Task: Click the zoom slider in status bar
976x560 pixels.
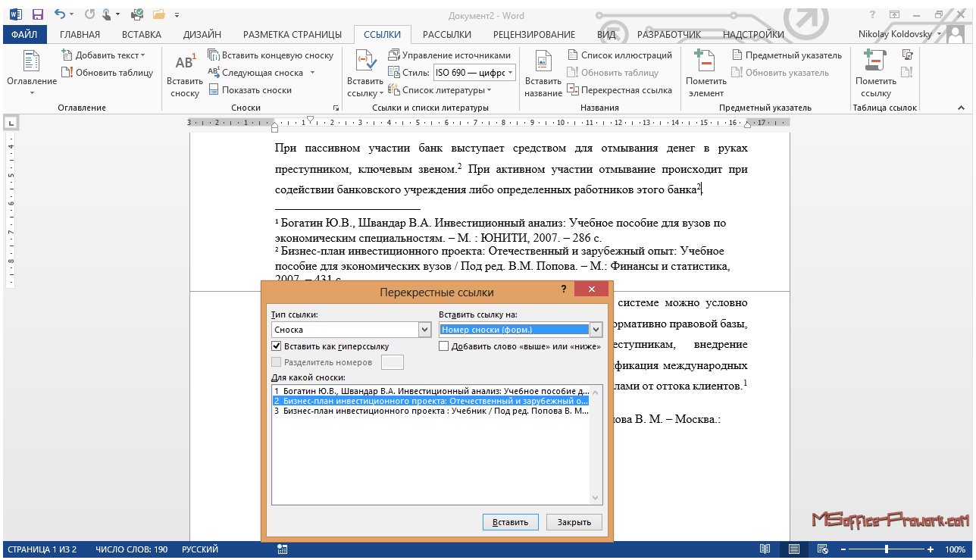Action: pos(887,549)
